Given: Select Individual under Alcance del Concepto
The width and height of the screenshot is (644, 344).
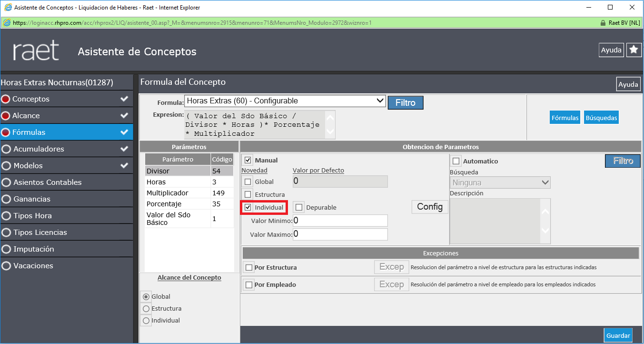Looking at the screenshot, I should point(146,321).
